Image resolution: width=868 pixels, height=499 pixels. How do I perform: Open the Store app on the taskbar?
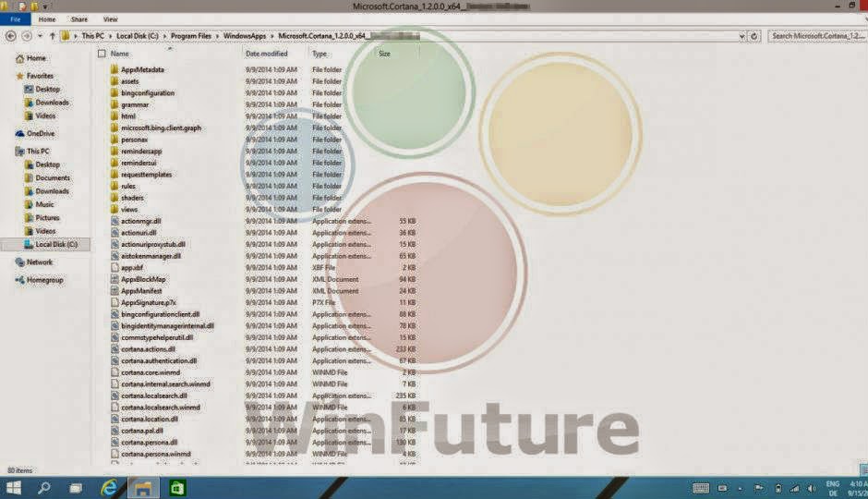tap(177, 488)
